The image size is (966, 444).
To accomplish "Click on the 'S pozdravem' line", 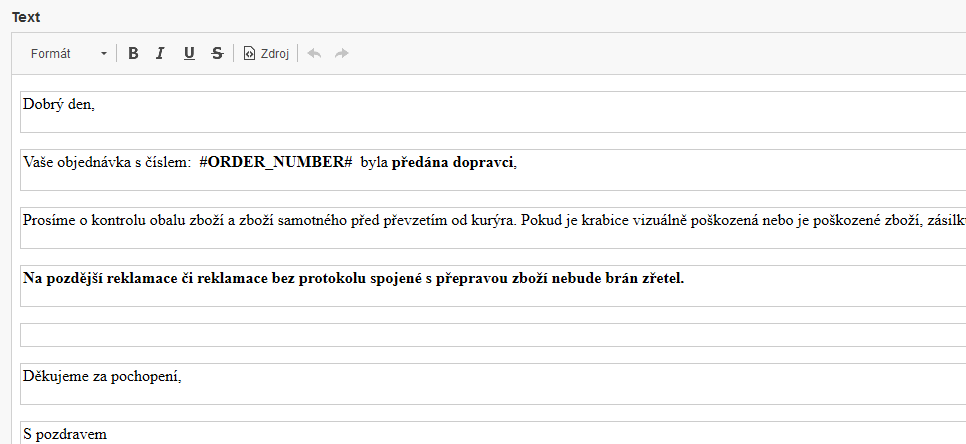I will point(65,434).
